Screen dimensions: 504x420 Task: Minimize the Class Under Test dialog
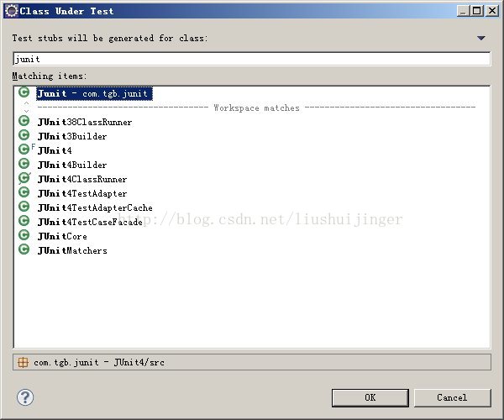click(463, 11)
